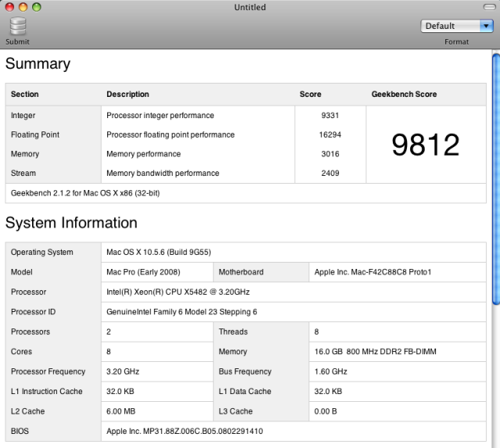This screenshot has height=448, width=500.
Task: Click the red close window button
Action: (x=9, y=7)
